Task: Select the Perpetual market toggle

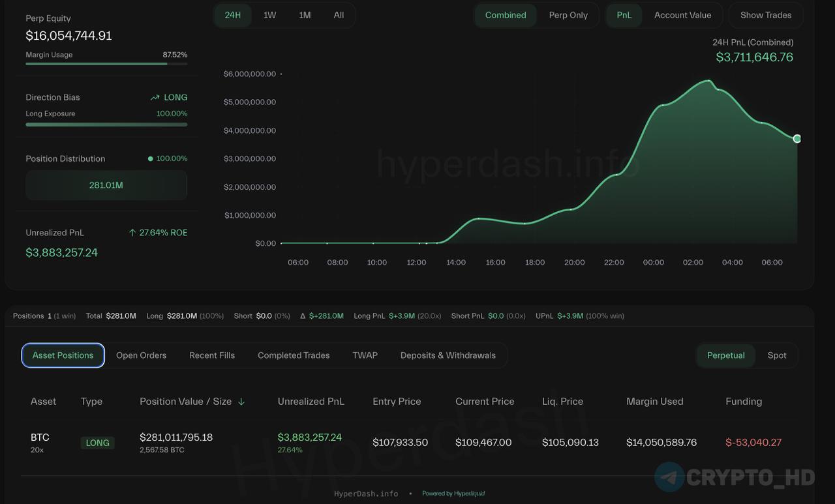Action: pyautogui.click(x=725, y=355)
